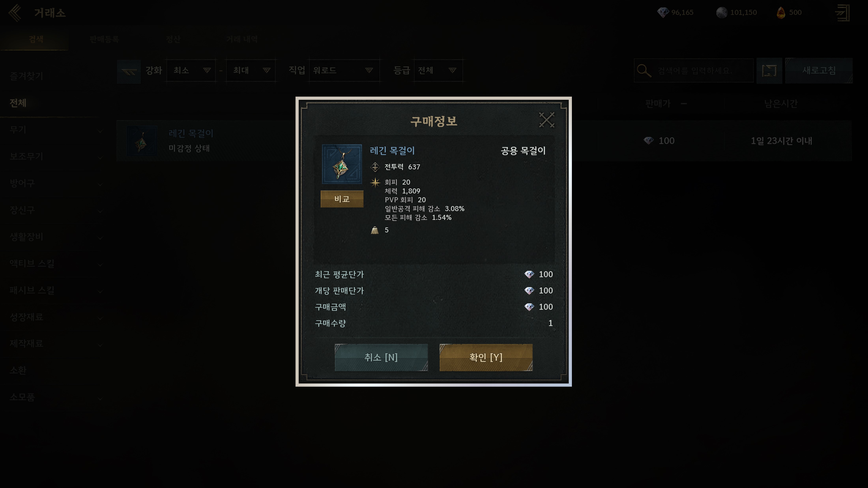The image size is (868, 488).
Task: Switch to the 거래 내역 tab
Action: point(242,39)
